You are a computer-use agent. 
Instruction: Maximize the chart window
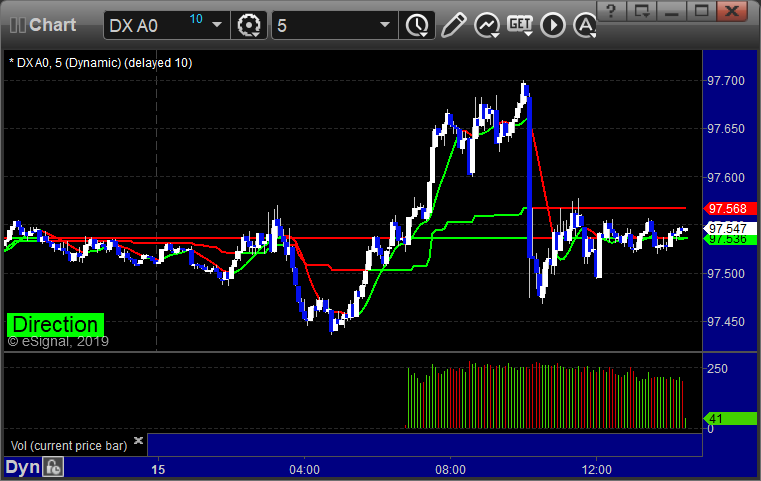pyautogui.click(x=701, y=10)
